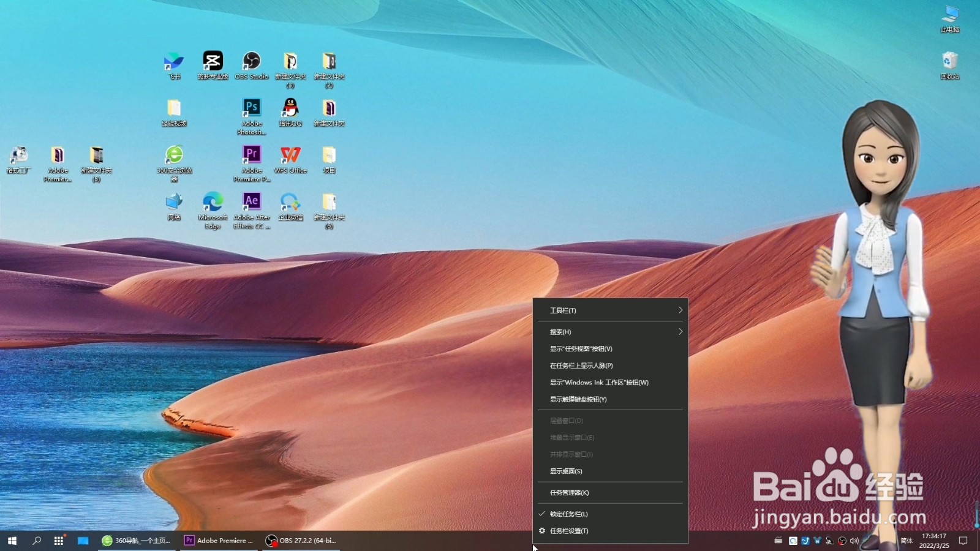Click the OBS icon in the system tray

coord(842,541)
